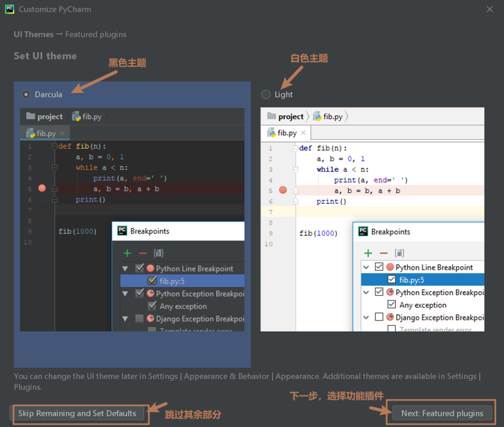Click red minus icon in Darcula Breakpoints
The image size is (504, 427).
coord(143,253)
